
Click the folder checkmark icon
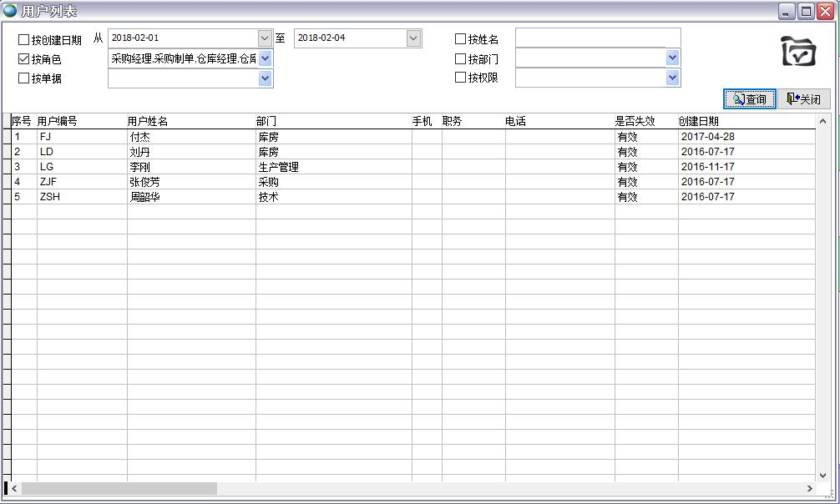[x=798, y=52]
